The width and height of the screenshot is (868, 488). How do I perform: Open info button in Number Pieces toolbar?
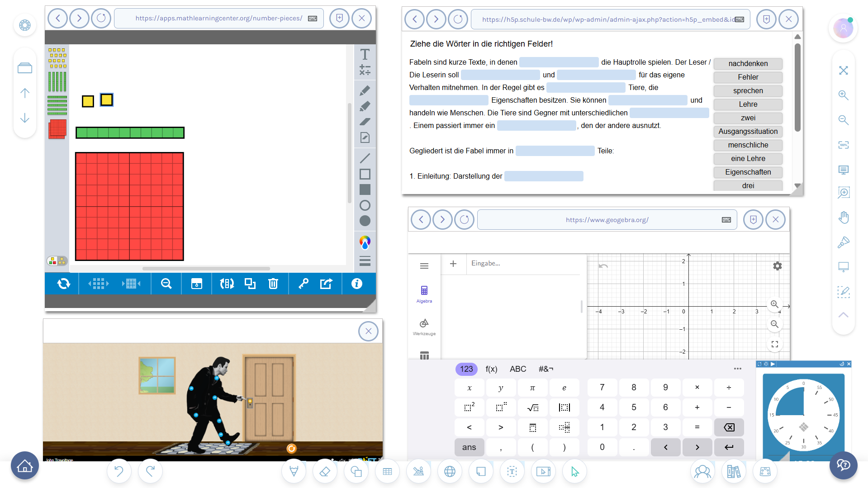pos(357,284)
